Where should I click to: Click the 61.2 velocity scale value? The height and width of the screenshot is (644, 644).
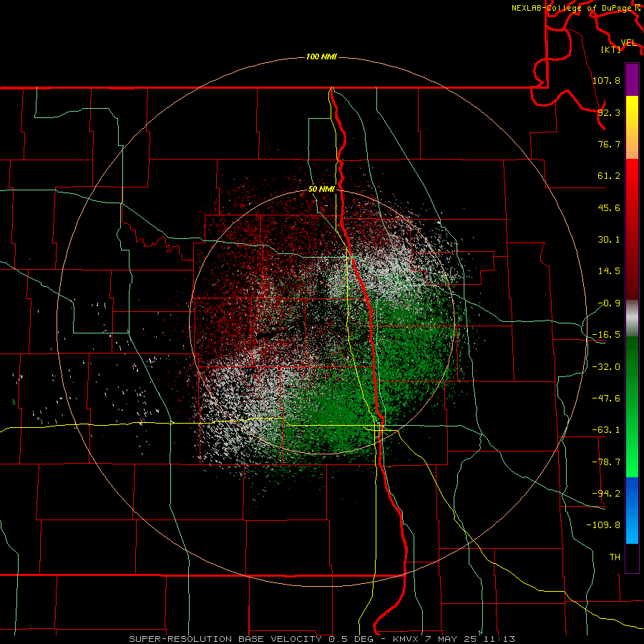tap(609, 176)
